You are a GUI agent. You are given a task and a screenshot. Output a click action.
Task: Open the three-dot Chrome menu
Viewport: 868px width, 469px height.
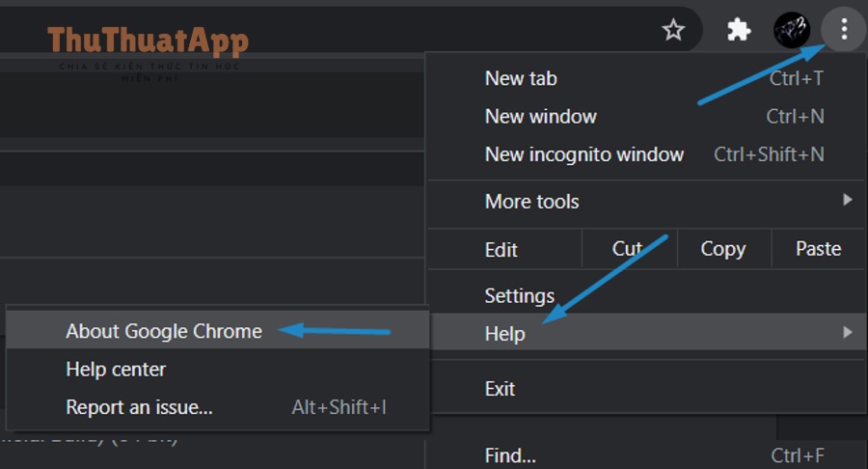(x=844, y=29)
